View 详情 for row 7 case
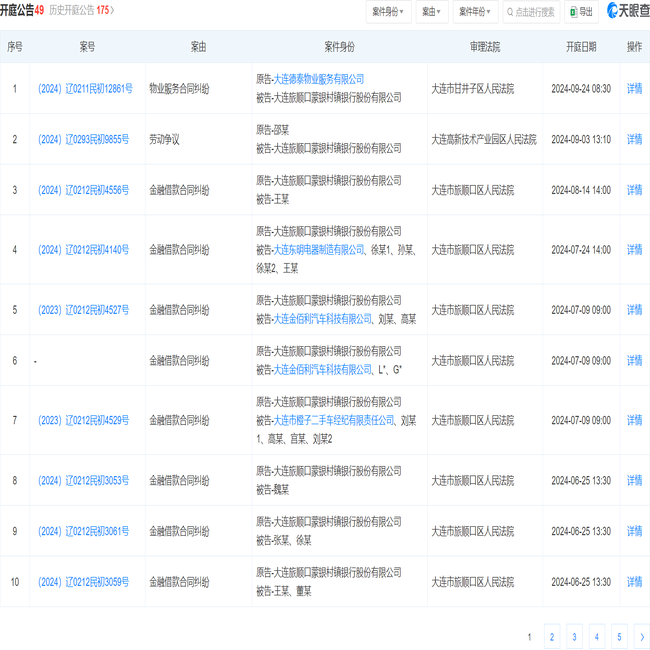Viewport: 650px width, 650px height. pos(634,420)
